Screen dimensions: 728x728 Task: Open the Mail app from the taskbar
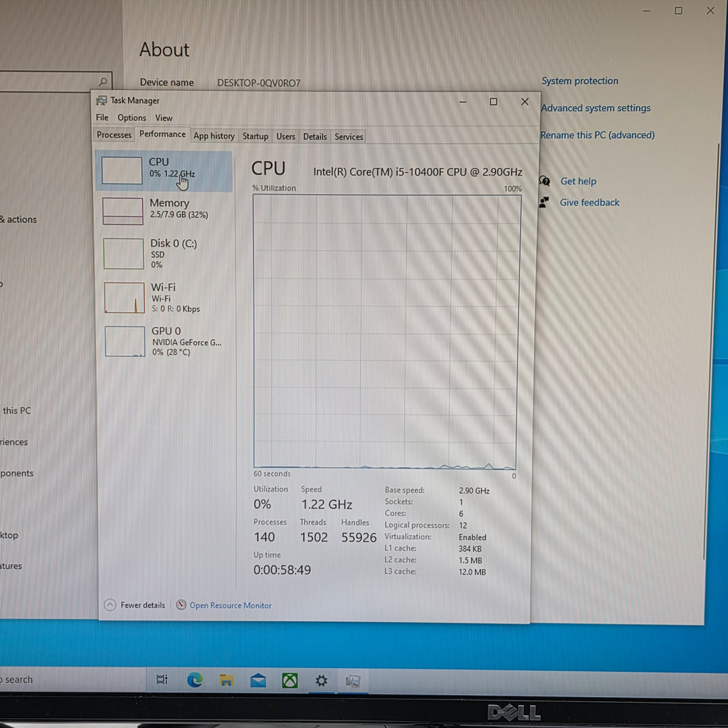point(258,680)
